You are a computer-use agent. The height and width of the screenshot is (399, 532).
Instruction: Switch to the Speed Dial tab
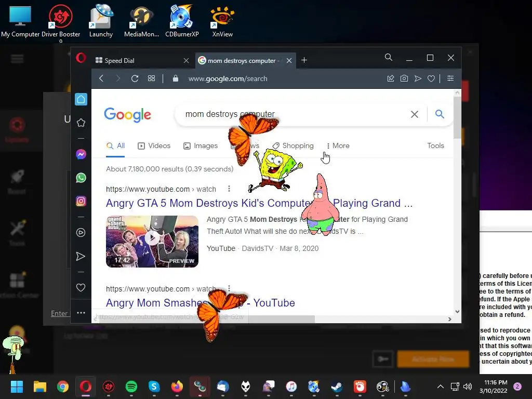(x=139, y=60)
